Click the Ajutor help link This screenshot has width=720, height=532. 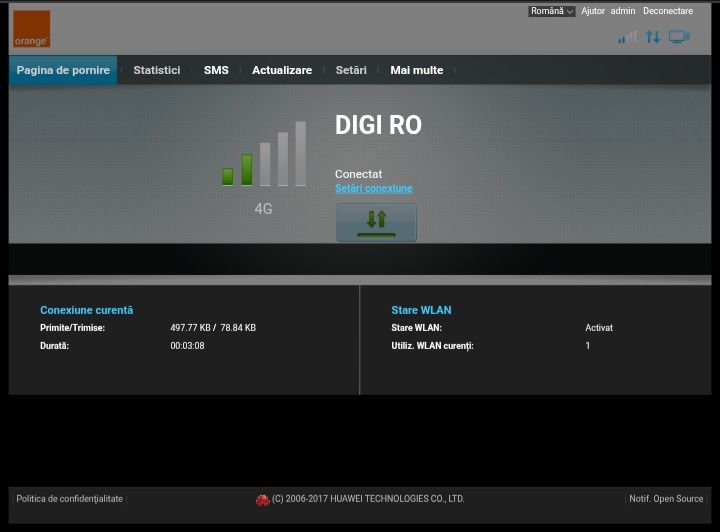[x=593, y=11]
